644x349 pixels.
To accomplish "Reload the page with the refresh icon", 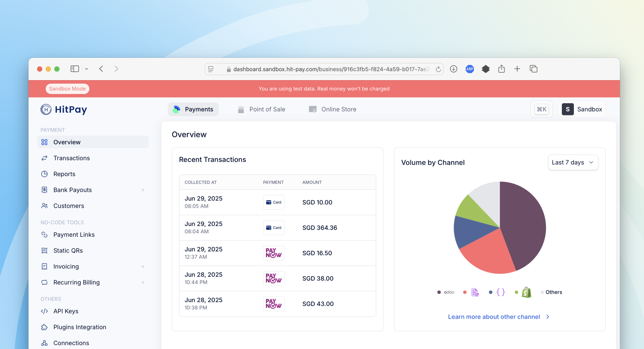I will pos(438,69).
